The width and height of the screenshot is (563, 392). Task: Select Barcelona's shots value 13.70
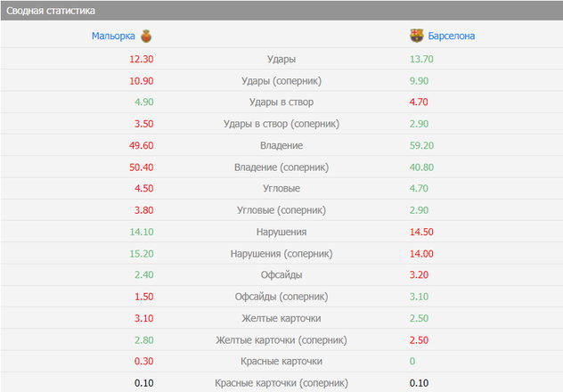coord(421,59)
